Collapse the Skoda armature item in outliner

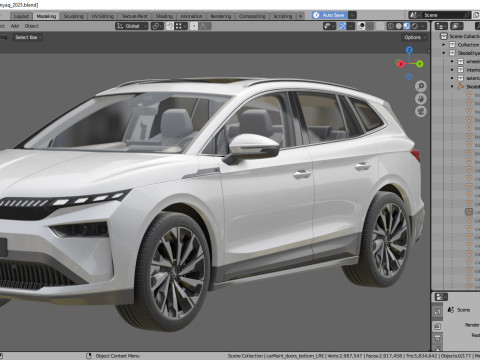(452, 86)
